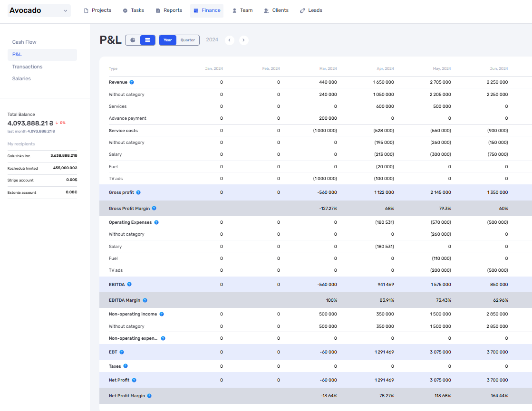Click the Jun, 2024 column header

tap(499, 68)
